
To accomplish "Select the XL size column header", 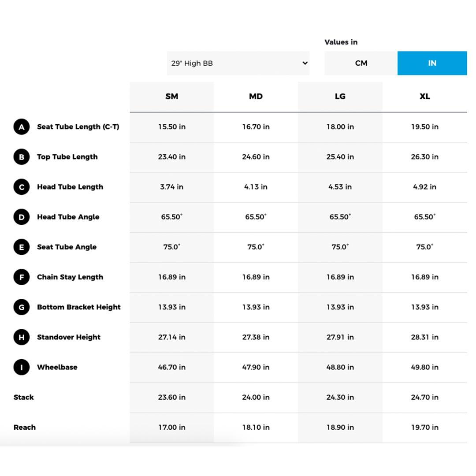I will 424,97.
